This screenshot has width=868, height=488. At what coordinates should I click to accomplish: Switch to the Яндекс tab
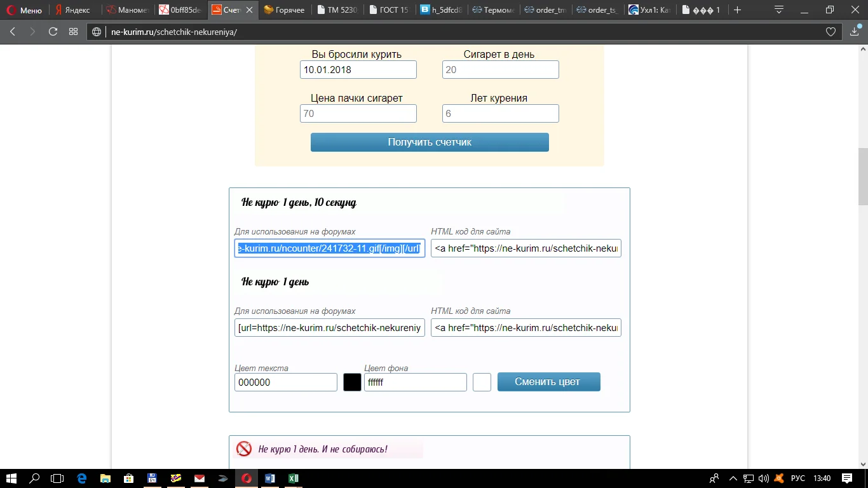coord(73,10)
